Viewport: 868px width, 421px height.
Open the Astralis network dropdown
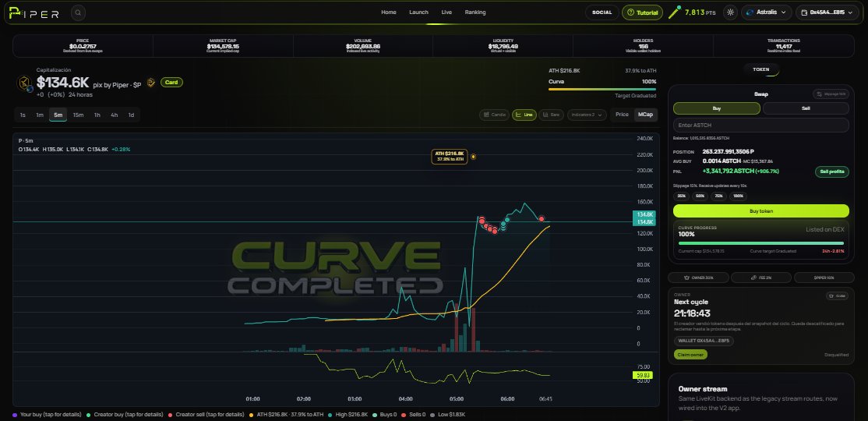tap(766, 12)
